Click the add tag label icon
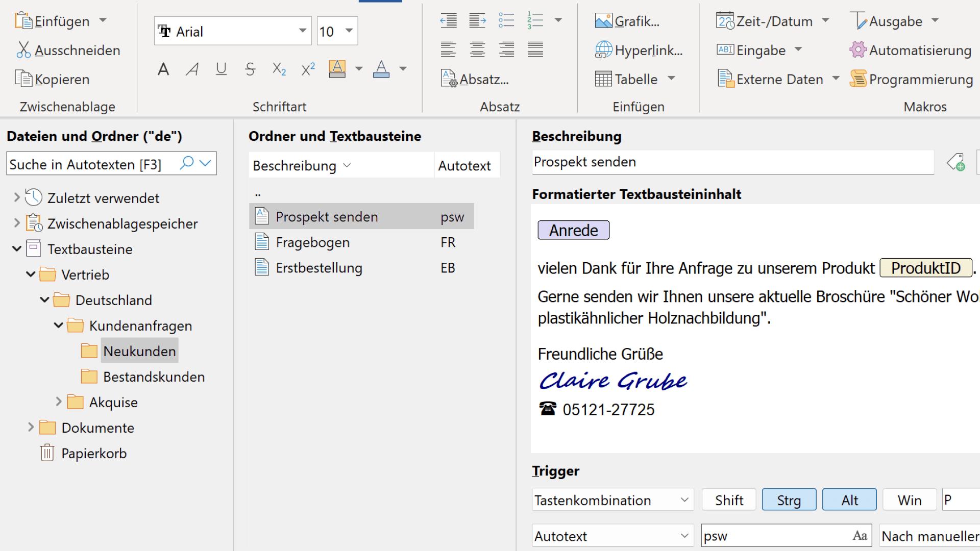 tap(956, 162)
